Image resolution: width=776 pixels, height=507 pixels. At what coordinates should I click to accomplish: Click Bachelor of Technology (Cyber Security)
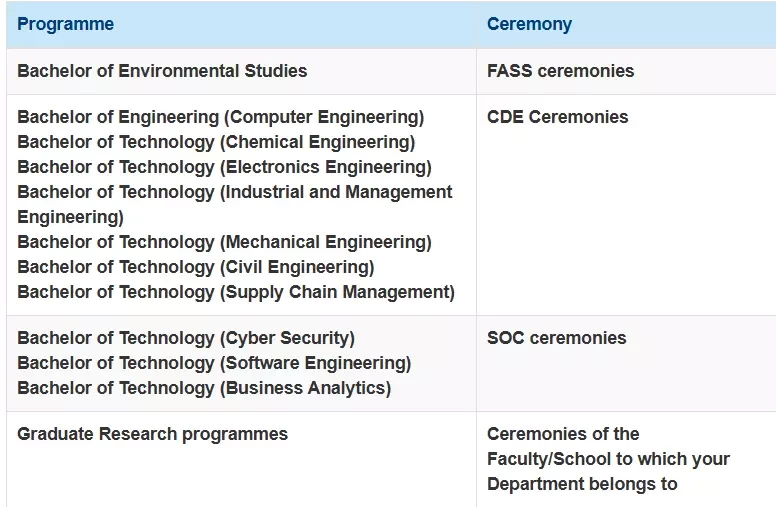tap(186, 338)
